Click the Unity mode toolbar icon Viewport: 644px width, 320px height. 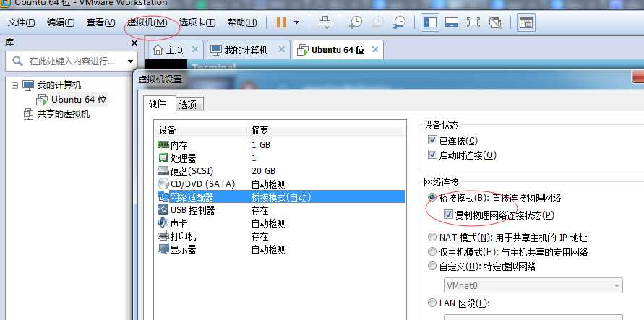(x=495, y=22)
